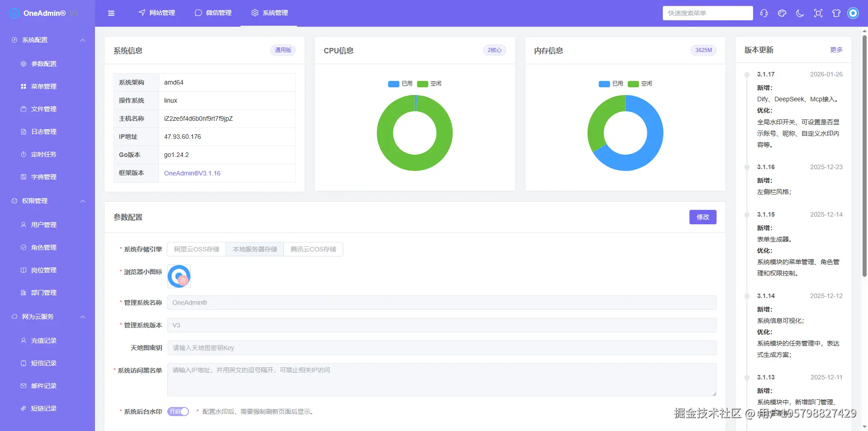Toggle 系统后台水印 switch to off

178,412
